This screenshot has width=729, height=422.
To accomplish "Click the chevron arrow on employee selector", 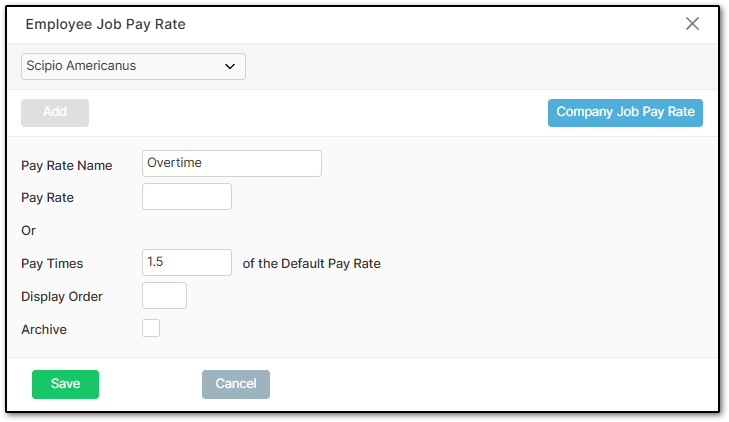I will point(230,67).
